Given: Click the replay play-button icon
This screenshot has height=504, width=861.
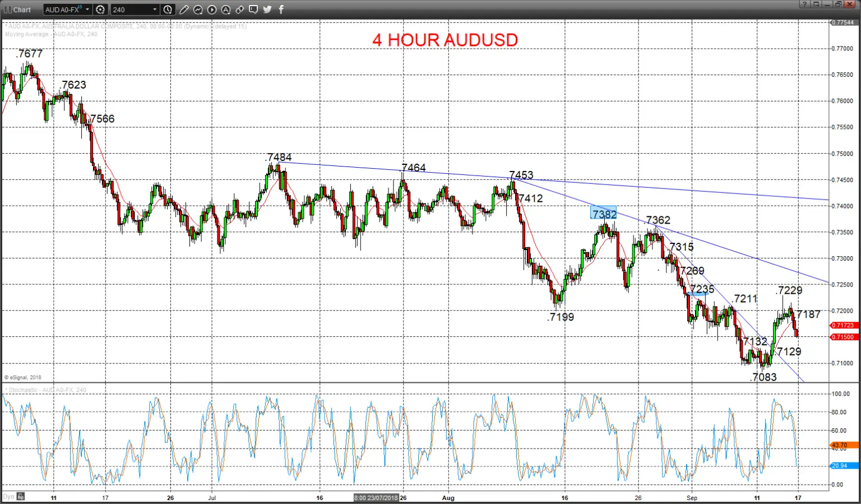Looking at the screenshot, I should 212,10.
